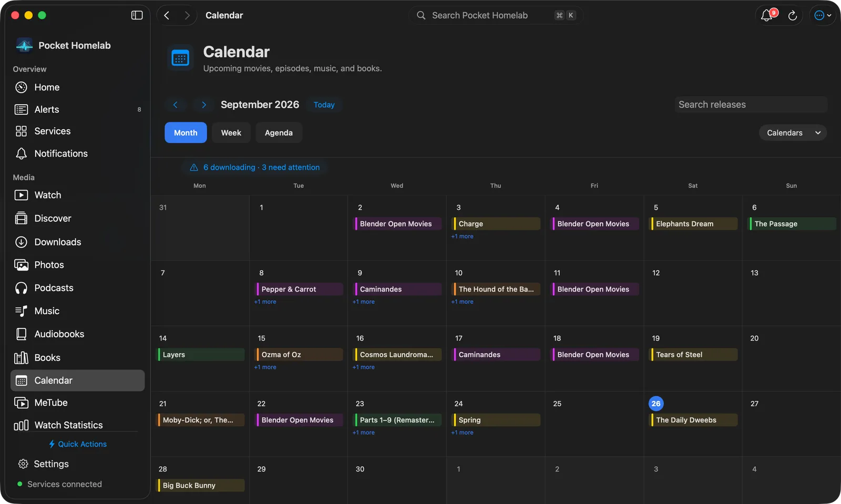Open Discover in the sidebar
841x504 pixels.
77,218
